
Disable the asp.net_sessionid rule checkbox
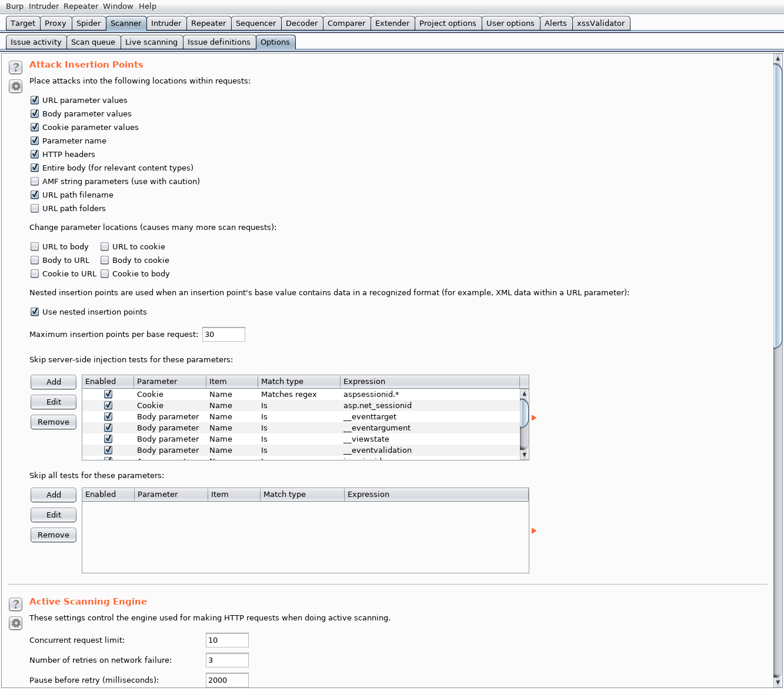108,406
